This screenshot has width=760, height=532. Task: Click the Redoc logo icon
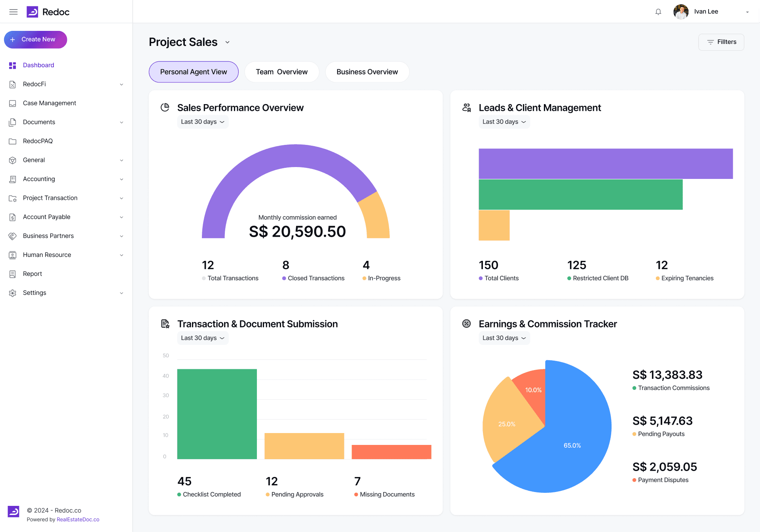click(x=32, y=12)
